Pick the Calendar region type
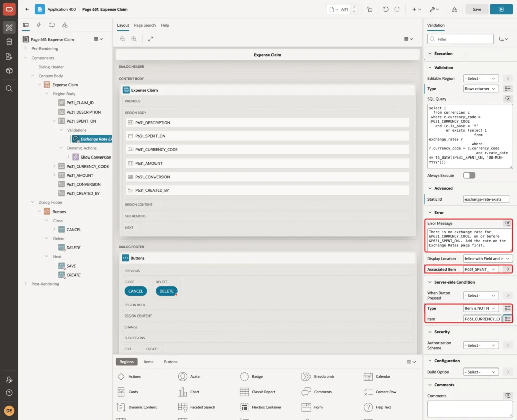This screenshot has width=517, height=420. point(377,376)
